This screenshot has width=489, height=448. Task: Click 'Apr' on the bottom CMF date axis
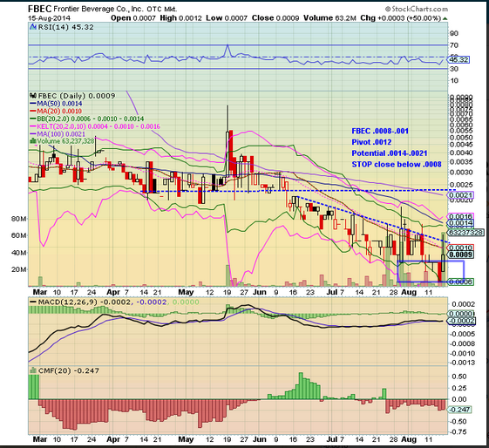tap(113, 439)
